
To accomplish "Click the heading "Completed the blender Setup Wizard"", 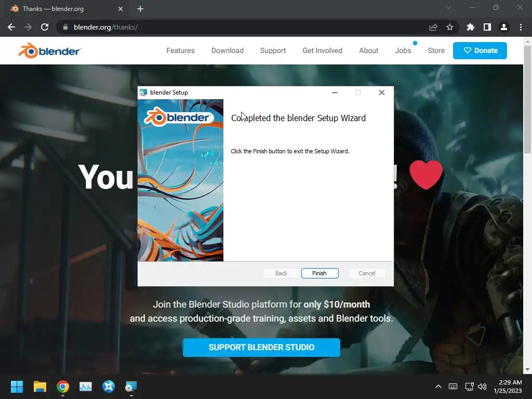I will pos(298,118).
